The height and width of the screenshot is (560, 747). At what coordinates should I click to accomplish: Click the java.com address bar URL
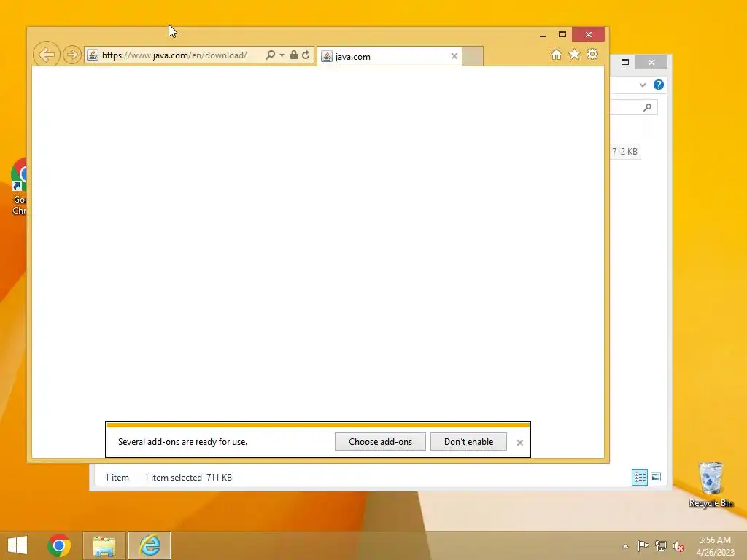(x=174, y=55)
